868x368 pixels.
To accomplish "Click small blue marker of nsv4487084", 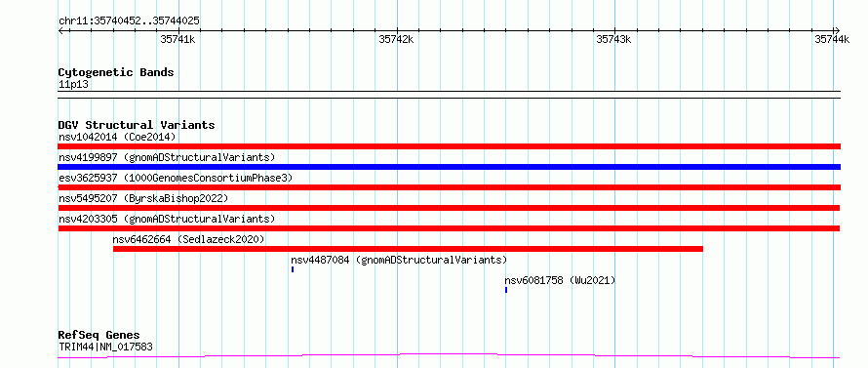I will tap(293, 269).
